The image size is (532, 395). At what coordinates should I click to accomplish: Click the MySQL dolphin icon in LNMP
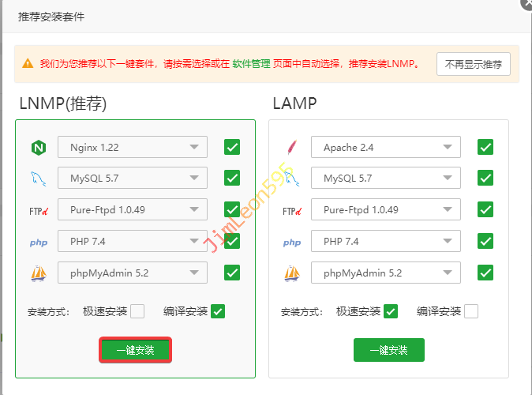pos(39,179)
